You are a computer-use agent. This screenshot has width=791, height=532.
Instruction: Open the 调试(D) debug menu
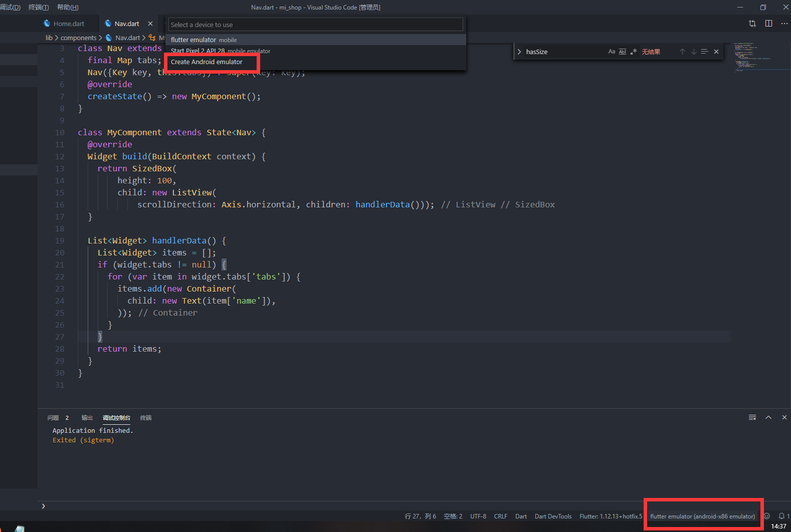[10, 7]
